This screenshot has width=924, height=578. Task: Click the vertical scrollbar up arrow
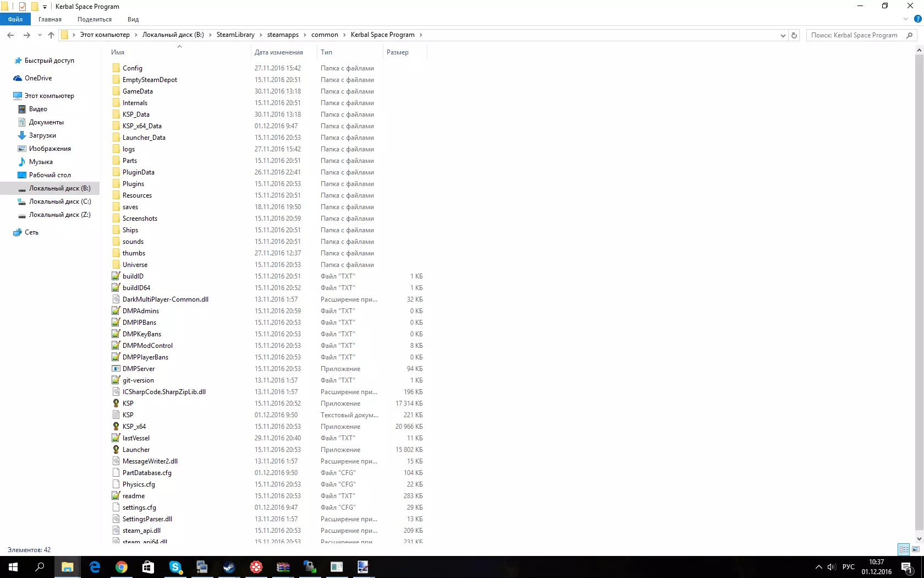click(919, 50)
